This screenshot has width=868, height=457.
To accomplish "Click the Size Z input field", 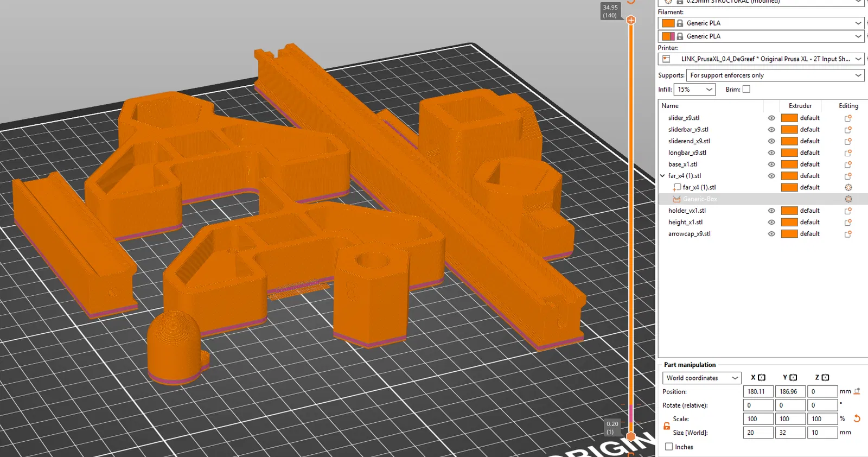I will point(822,433).
